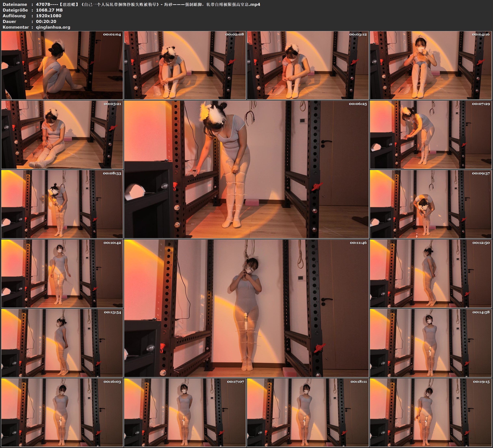Select the frame timestamped 00:16:03
Image resolution: width=493 pixels, height=448 pixels.
click(62, 412)
